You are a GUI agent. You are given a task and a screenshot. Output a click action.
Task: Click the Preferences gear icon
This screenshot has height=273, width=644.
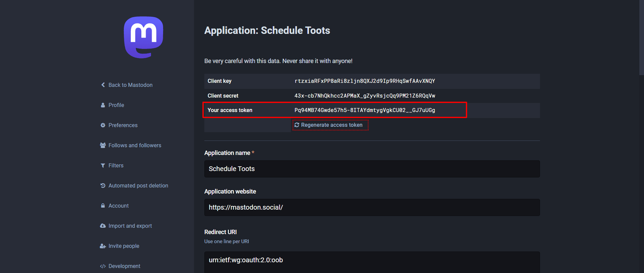103,125
